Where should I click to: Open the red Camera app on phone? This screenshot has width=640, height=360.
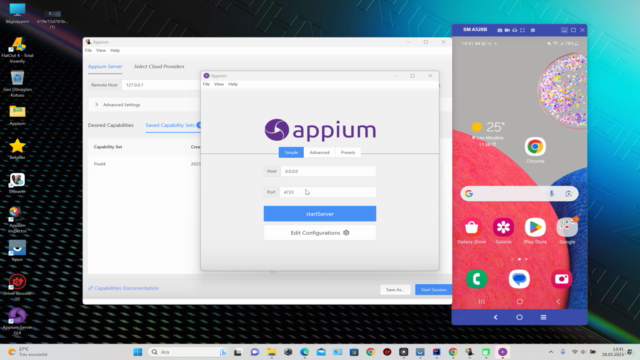[x=562, y=279]
